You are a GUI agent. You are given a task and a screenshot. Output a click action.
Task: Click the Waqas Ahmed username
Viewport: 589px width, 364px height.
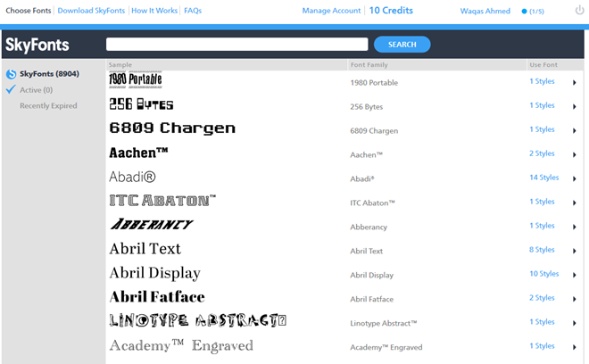tap(485, 11)
